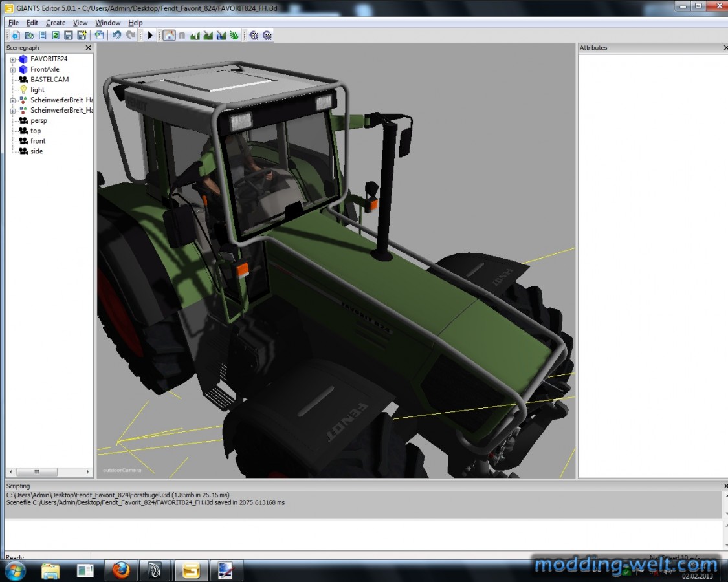The image size is (728, 582).
Task: Expand the second ScheinwerferBreit_Ha node
Action: coord(13,111)
